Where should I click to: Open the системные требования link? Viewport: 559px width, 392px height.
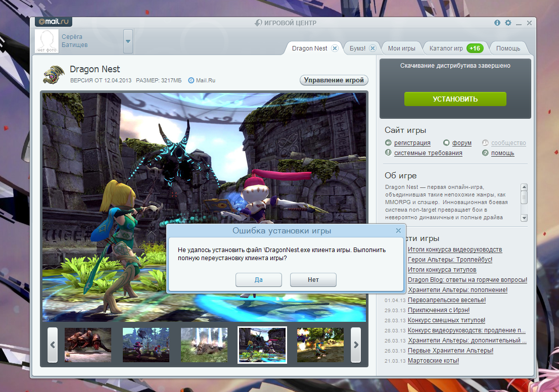[428, 153]
